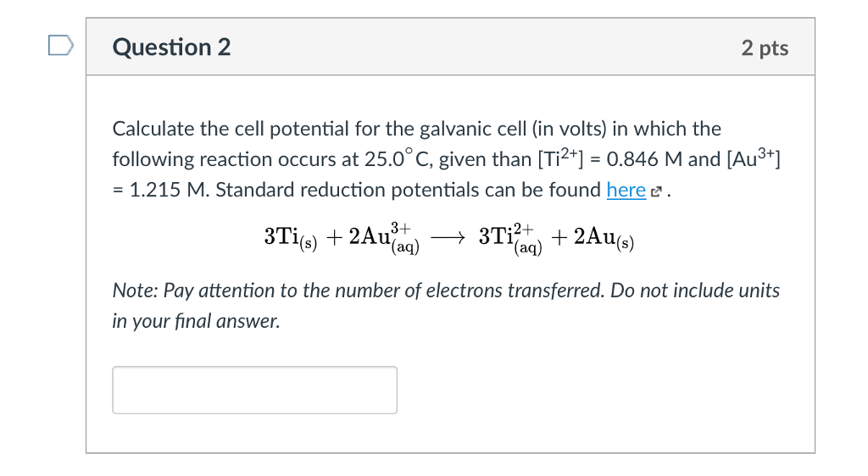Image resolution: width=868 pixels, height=476 pixels.
Task: Flag Question 2 with the flag icon
Action: click(x=60, y=46)
